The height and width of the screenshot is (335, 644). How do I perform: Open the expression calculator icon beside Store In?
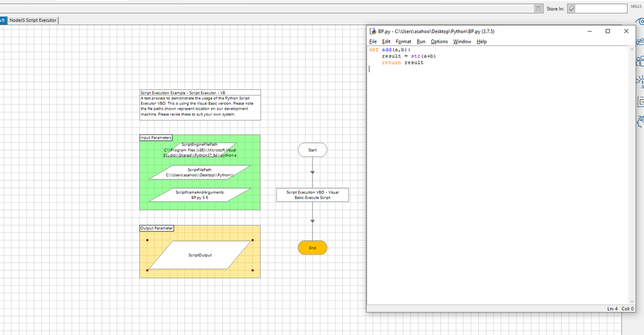pos(539,8)
